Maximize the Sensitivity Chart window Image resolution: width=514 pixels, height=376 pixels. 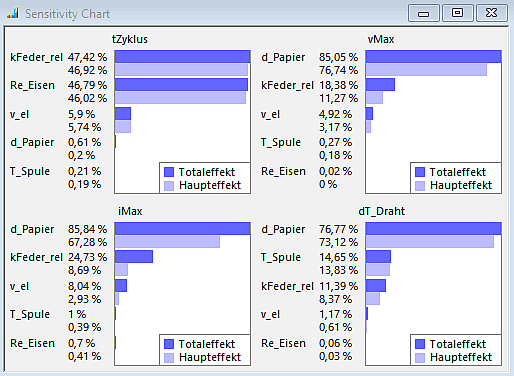457,13
